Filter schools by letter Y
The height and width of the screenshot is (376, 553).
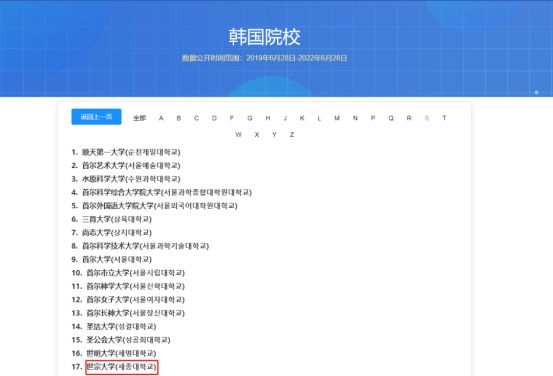[x=274, y=135]
